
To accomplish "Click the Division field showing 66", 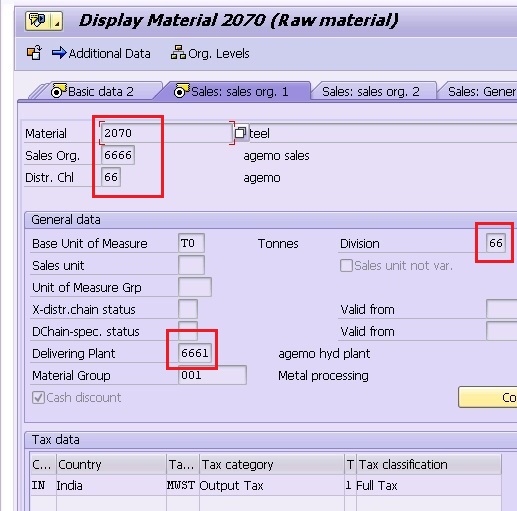I will [x=496, y=243].
